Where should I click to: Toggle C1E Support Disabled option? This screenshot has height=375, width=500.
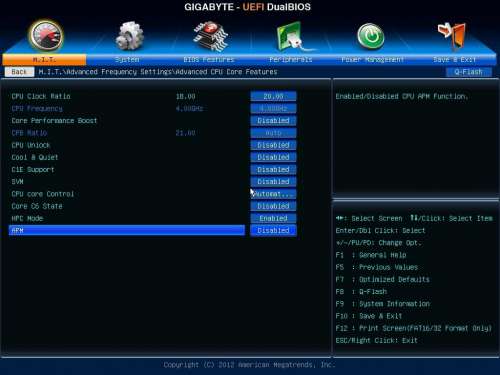(273, 170)
